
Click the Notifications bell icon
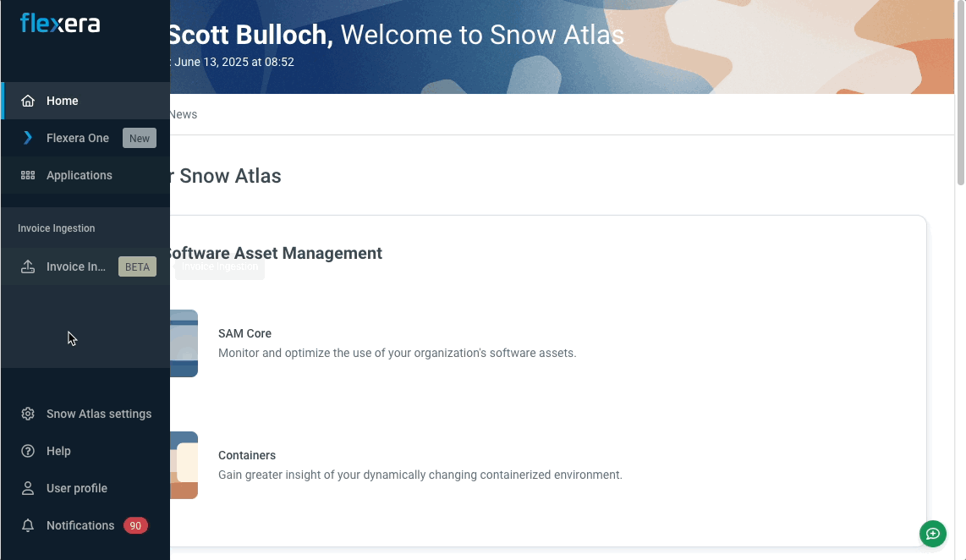[28, 525]
